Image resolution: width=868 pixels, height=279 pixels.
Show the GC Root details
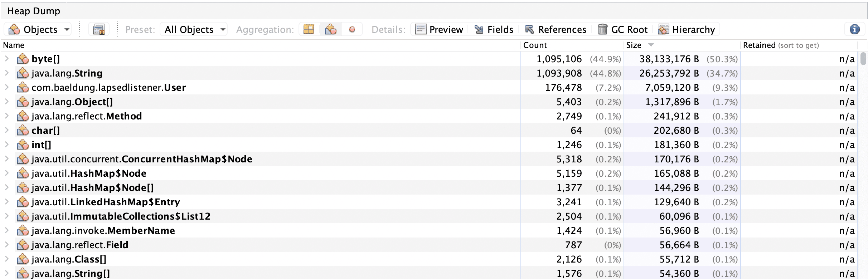point(623,29)
